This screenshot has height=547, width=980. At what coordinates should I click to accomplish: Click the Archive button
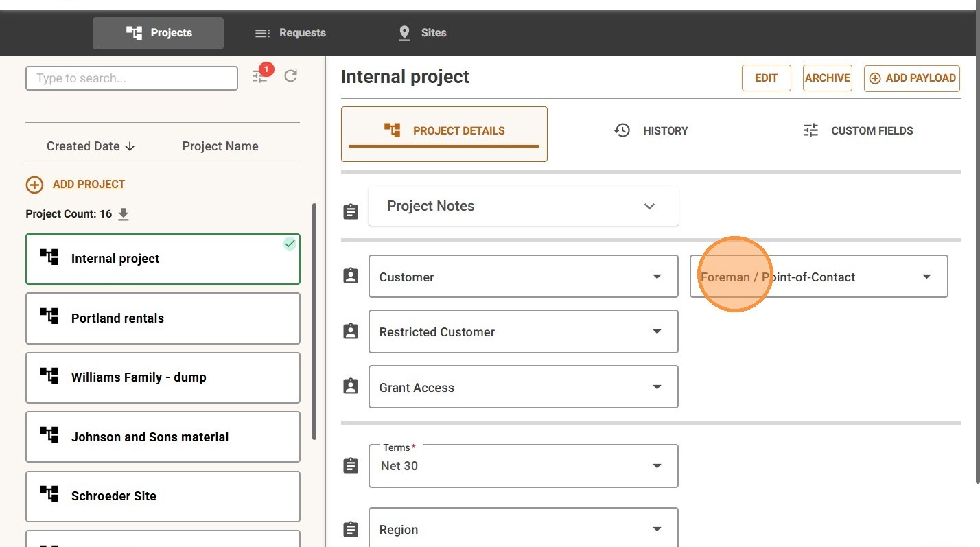[828, 78]
